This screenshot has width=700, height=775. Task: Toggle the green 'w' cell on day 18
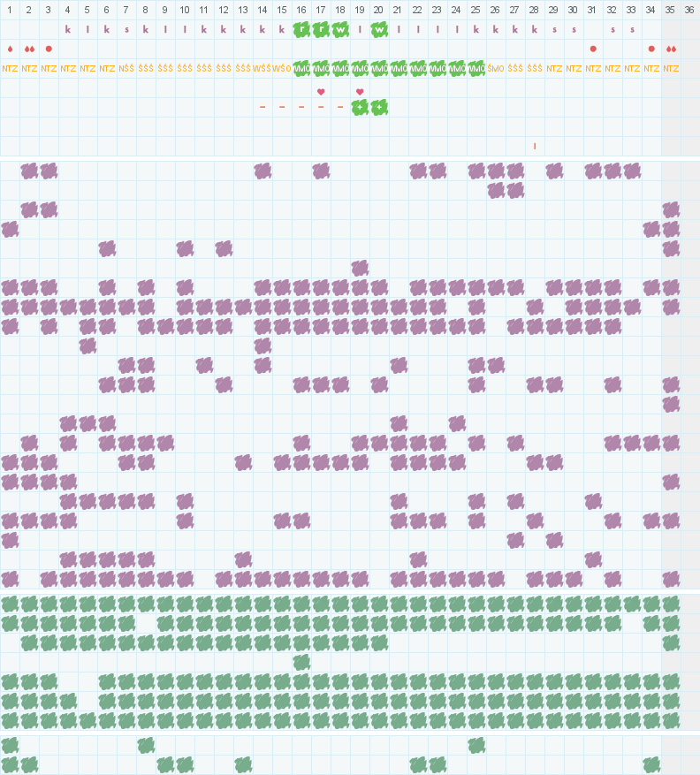coord(340,29)
